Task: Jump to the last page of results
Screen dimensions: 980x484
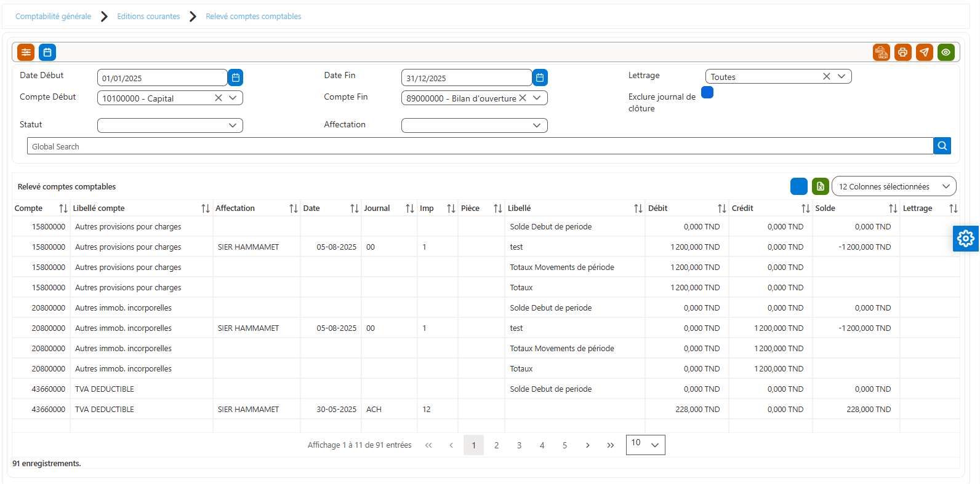Action: pos(610,445)
